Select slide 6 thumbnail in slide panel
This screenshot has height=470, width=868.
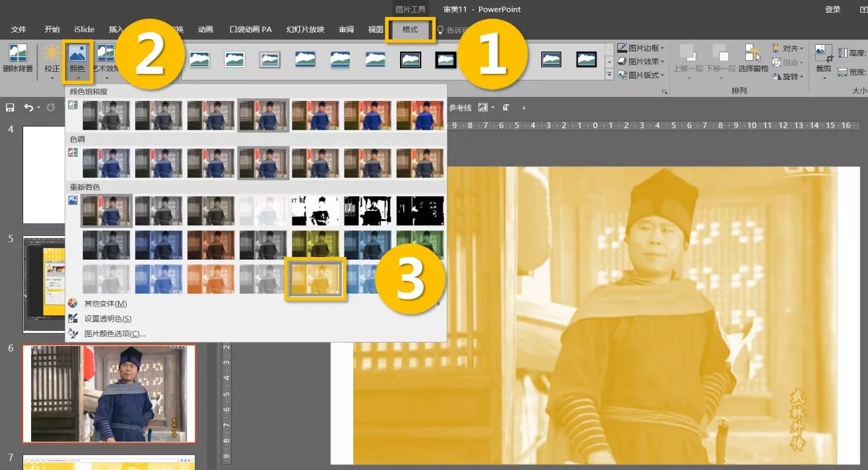point(109,393)
